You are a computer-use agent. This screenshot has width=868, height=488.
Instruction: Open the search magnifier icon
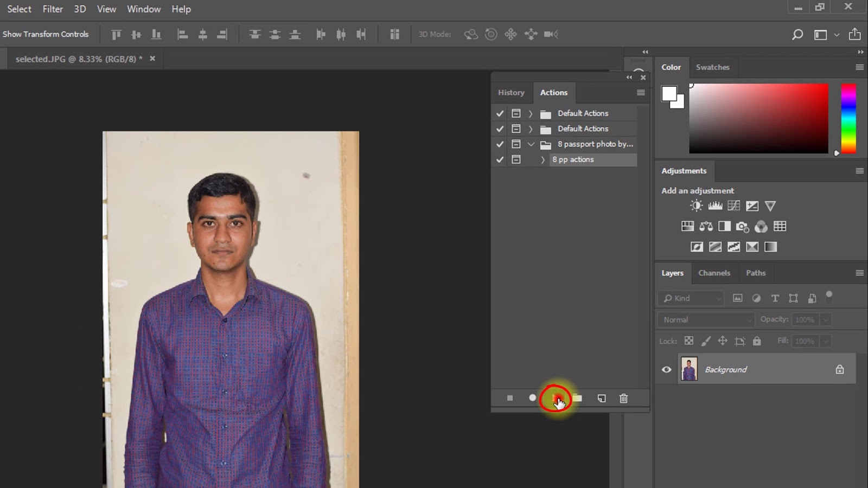(797, 35)
